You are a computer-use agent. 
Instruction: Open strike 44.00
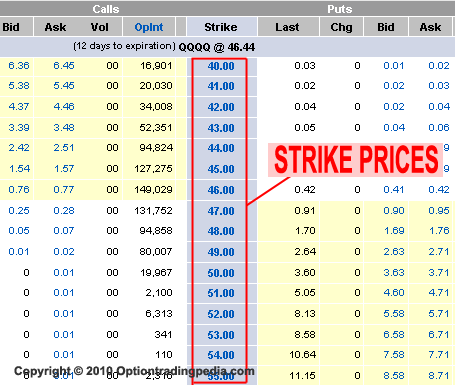221,148
